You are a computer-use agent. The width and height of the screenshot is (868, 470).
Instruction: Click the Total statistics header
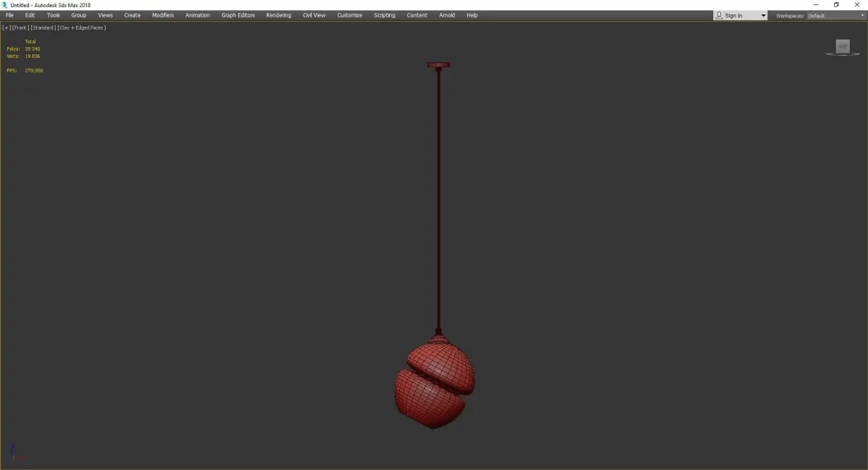[x=30, y=41]
